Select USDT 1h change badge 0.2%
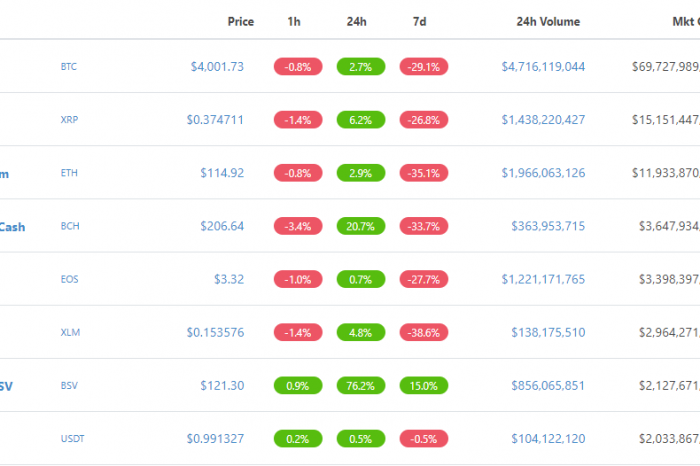Viewport: 700px width, 466px height. click(x=298, y=438)
